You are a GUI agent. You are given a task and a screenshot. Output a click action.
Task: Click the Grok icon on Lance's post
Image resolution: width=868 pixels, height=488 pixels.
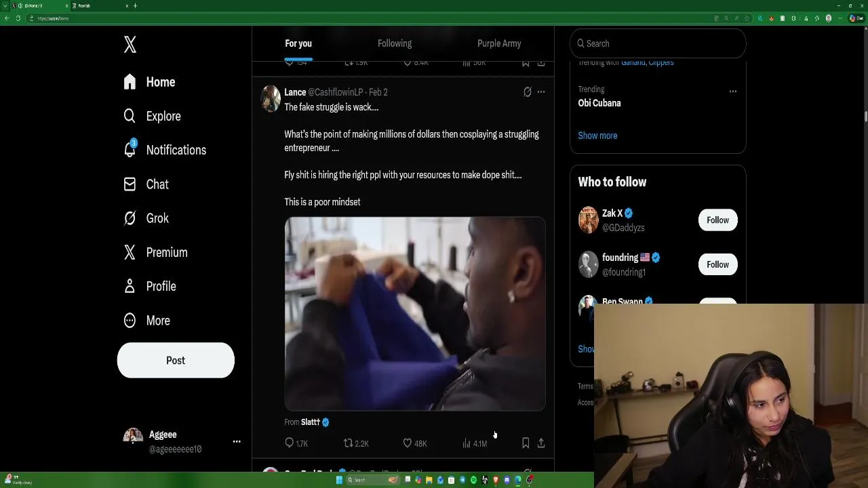[x=527, y=92]
